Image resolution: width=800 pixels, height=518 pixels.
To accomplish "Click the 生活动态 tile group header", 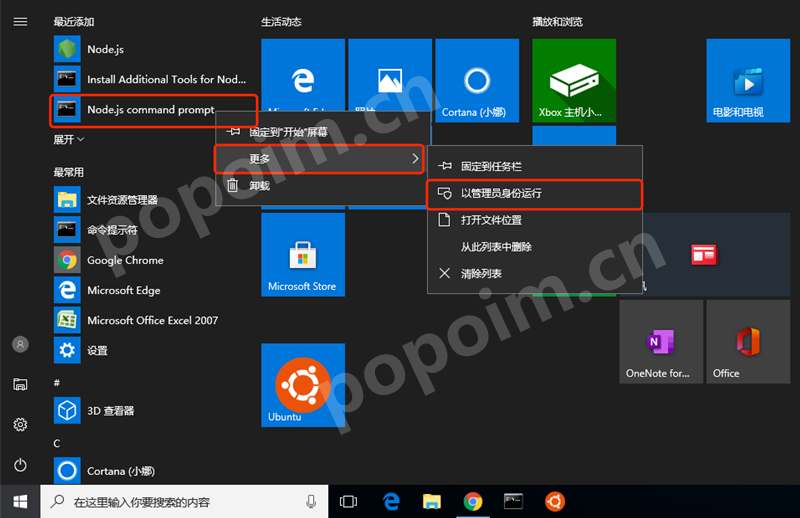I will pyautogui.click(x=281, y=22).
